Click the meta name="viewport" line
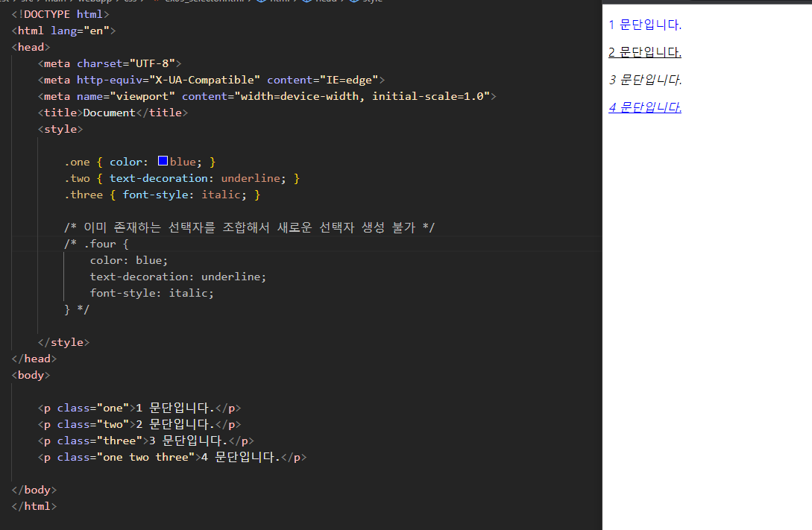The height and width of the screenshot is (530, 812). coord(267,96)
